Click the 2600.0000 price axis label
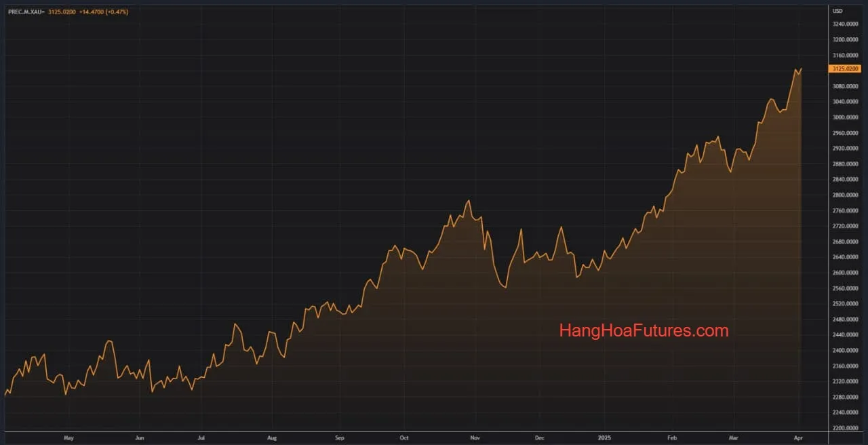Image resolution: width=868 pixels, height=445 pixels. (845, 273)
